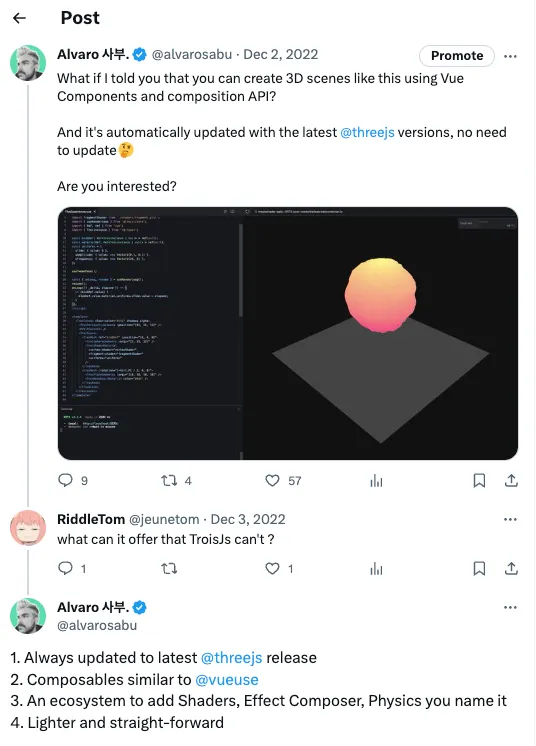Share RiddleTom's reply
Image resolution: width=536 pixels, height=746 pixels.
[x=511, y=569]
